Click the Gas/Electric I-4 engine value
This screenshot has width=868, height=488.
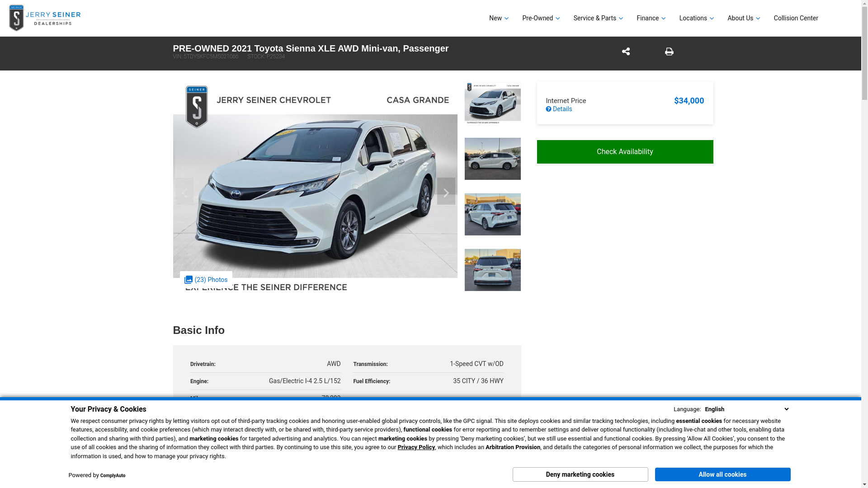(305, 381)
